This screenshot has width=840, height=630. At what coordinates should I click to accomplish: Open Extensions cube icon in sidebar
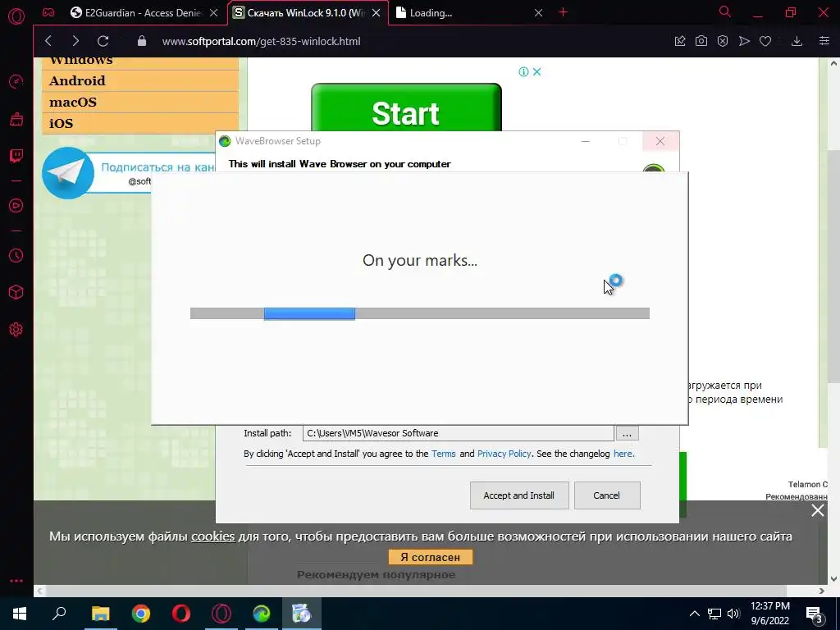(x=16, y=292)
